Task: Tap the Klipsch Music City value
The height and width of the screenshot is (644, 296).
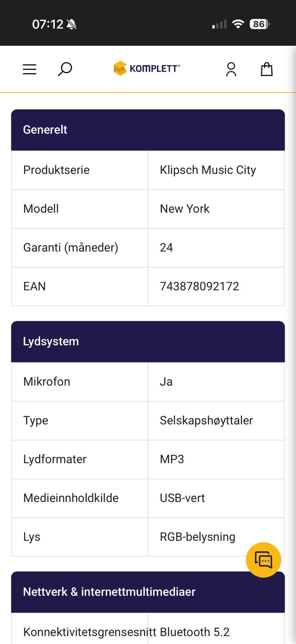Action: pos(208,170)
